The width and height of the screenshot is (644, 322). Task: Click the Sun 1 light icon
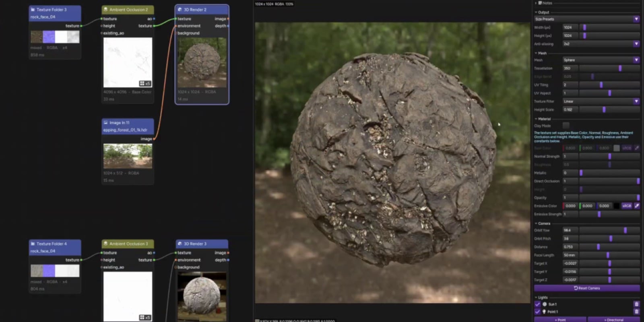(545, 304)
